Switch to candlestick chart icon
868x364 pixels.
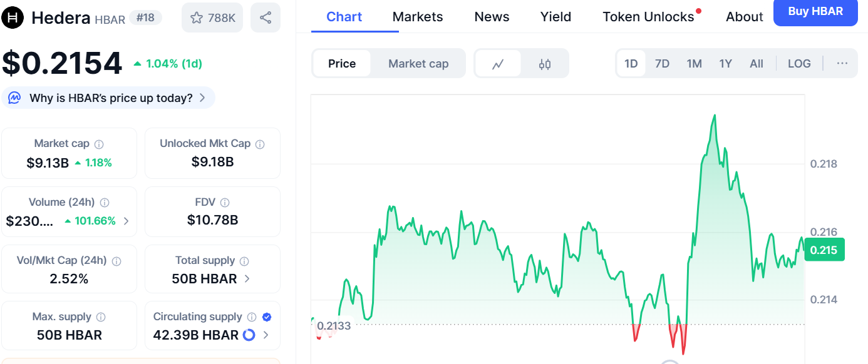click(x=545, y=64)
